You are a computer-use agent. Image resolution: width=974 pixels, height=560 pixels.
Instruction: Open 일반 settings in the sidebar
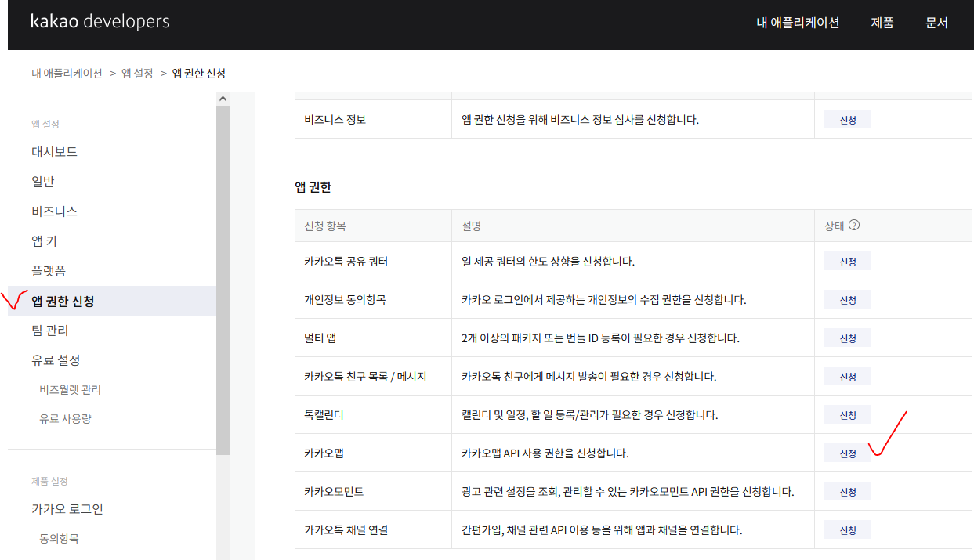coord(43,182)
